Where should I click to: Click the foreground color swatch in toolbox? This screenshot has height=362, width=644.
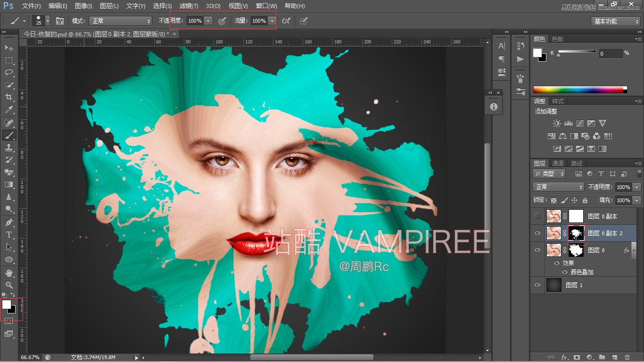(6, 304)
